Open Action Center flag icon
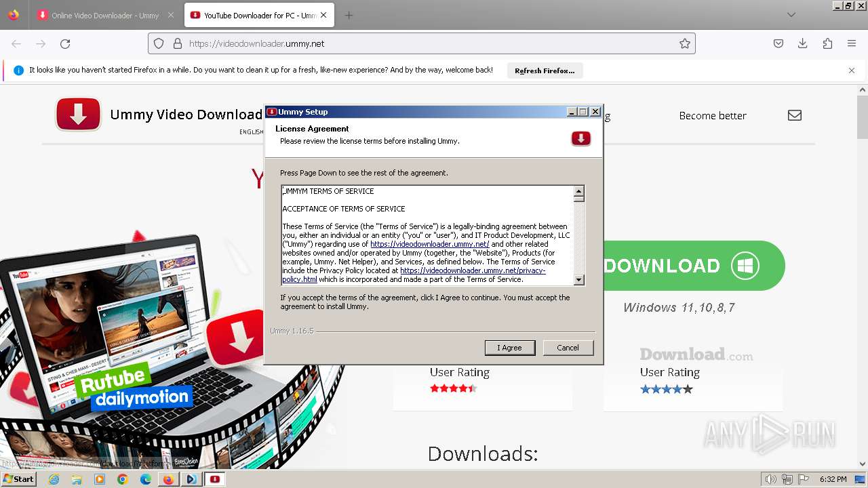 pos(804,479)
